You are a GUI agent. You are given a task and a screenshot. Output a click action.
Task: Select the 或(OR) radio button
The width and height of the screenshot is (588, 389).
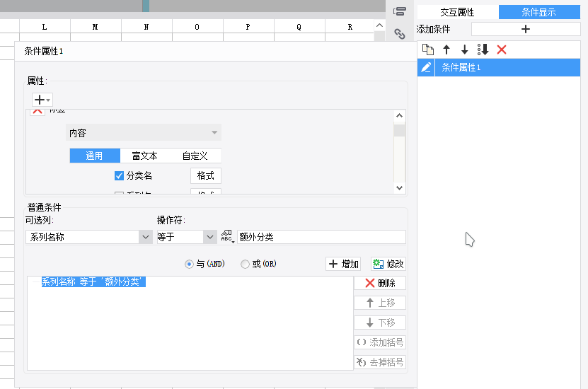pyautogui.click(x=246, y=264)
